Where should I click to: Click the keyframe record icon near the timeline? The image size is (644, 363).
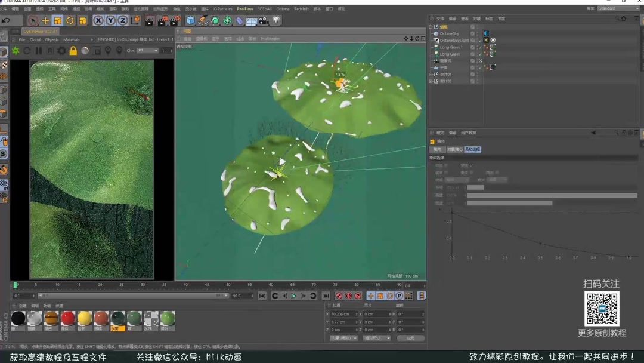coord(338,296)
